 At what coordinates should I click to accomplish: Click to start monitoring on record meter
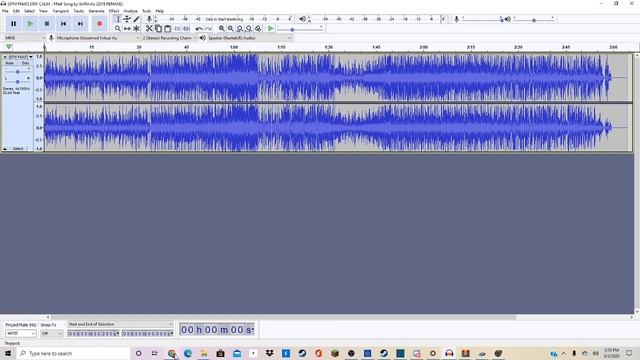click(x=224, y=19)
